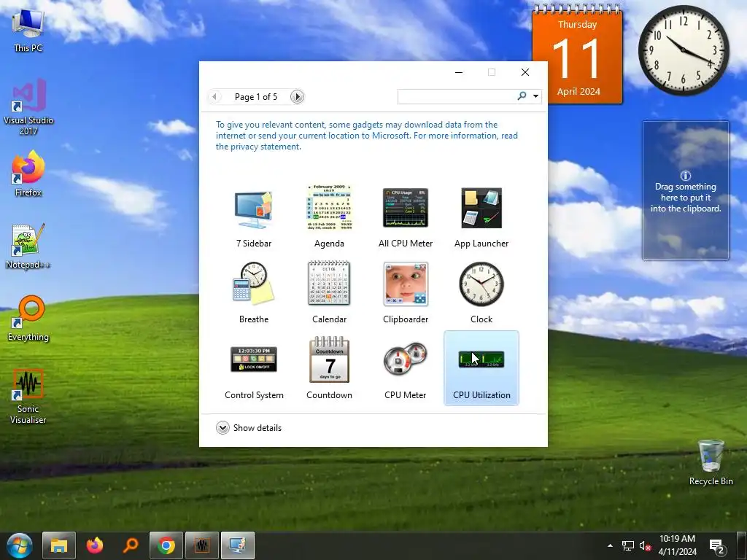Image resolution: width=747 pixels, height=560 pixels.
Task: Click the analog clock desktop gadget
Action: point(684,50)
